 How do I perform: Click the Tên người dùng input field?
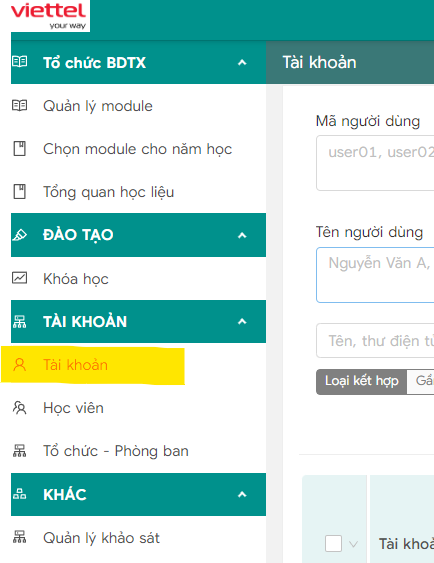[375, 275]
